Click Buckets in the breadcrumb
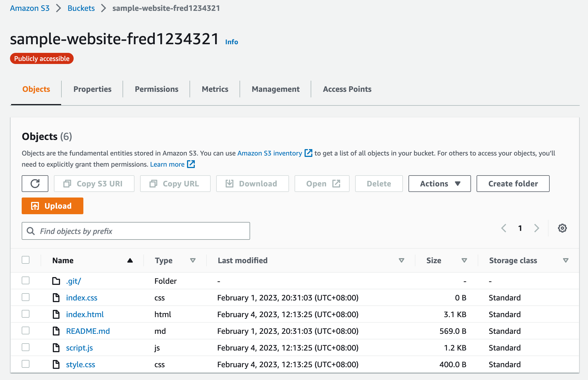 click(x=81, y=8)
